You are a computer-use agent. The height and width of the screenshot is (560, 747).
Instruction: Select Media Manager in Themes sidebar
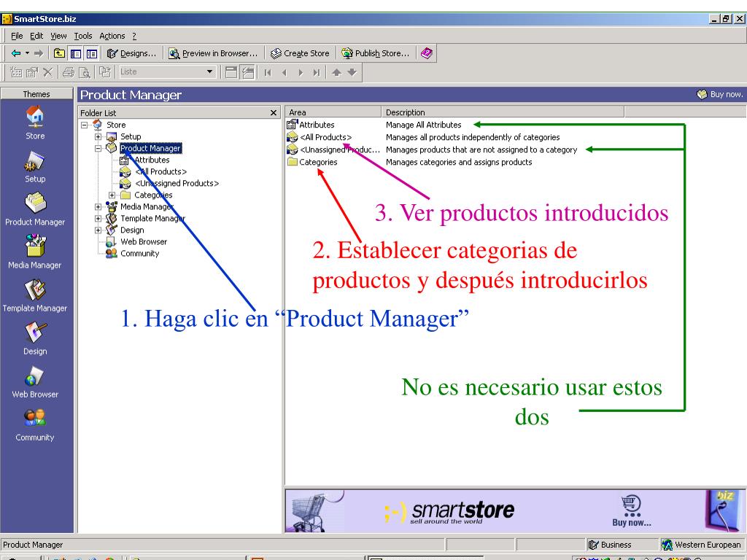coord(35,252)
